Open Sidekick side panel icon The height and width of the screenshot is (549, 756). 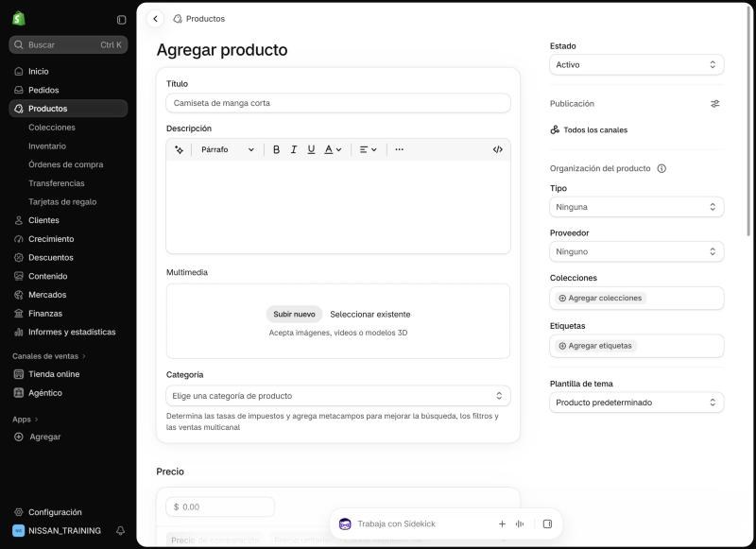[547, 523]
